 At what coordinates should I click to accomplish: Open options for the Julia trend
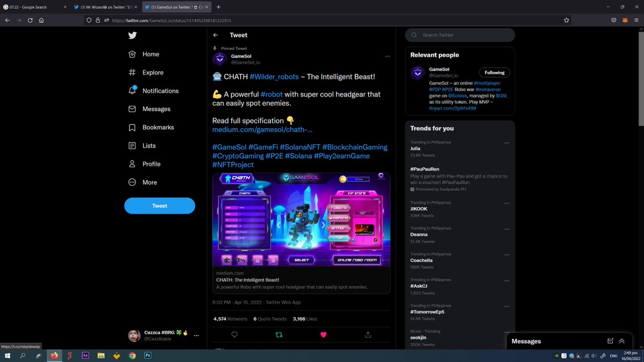pyautogui.click(x=506, y=143)
